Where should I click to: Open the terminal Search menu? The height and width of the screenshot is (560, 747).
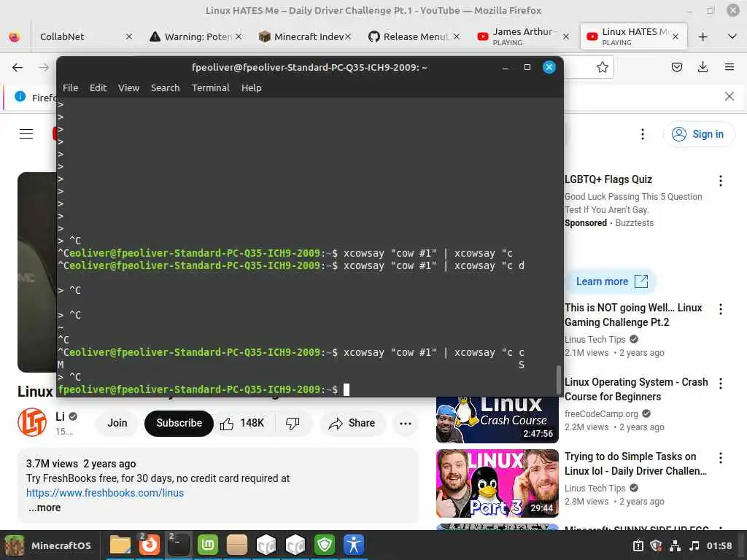pos(166,87)
